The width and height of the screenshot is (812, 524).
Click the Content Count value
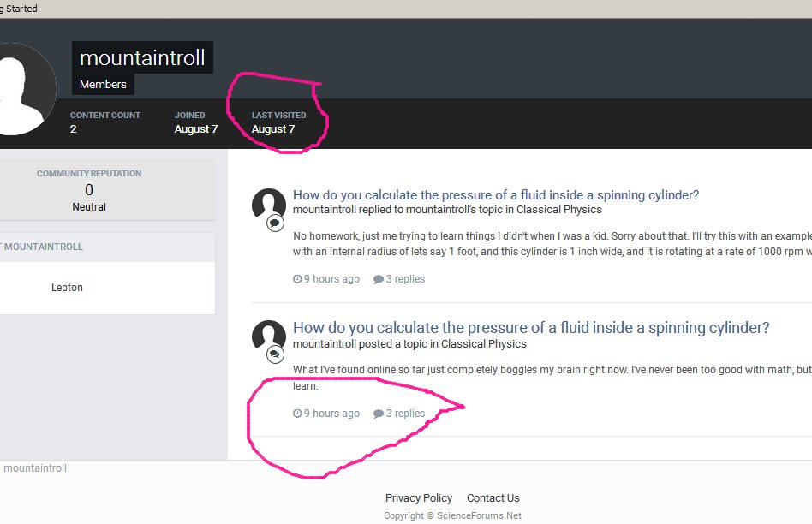(73, 129)
